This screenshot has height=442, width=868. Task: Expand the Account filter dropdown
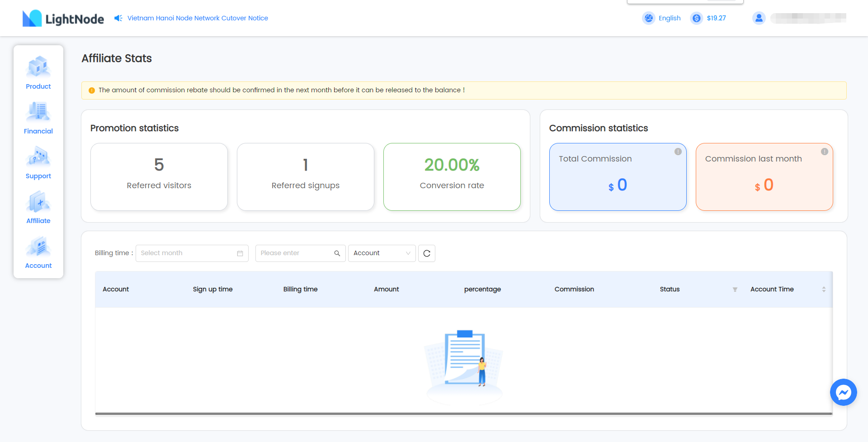click(382, 253)
